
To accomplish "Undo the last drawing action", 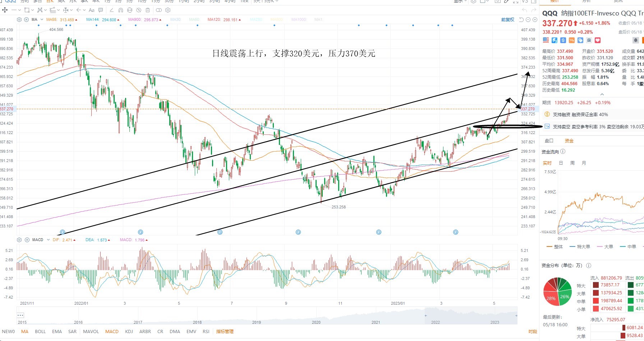I will tap(524, 10).
